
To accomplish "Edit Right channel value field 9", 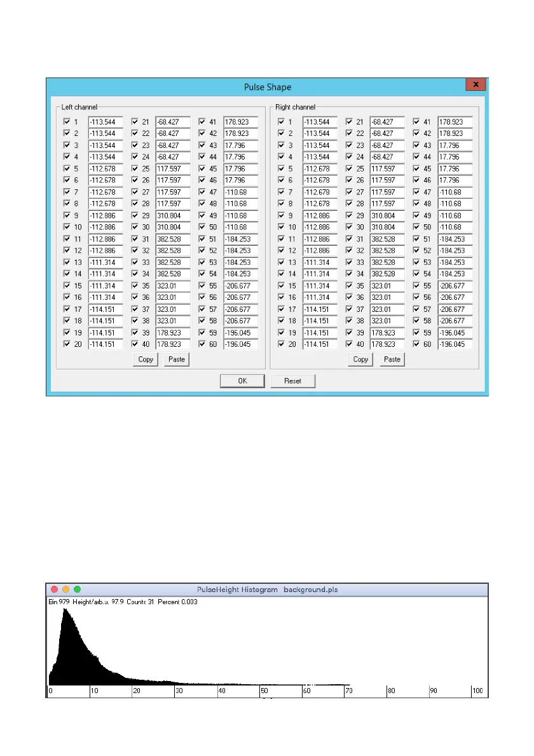I will 320,215.
